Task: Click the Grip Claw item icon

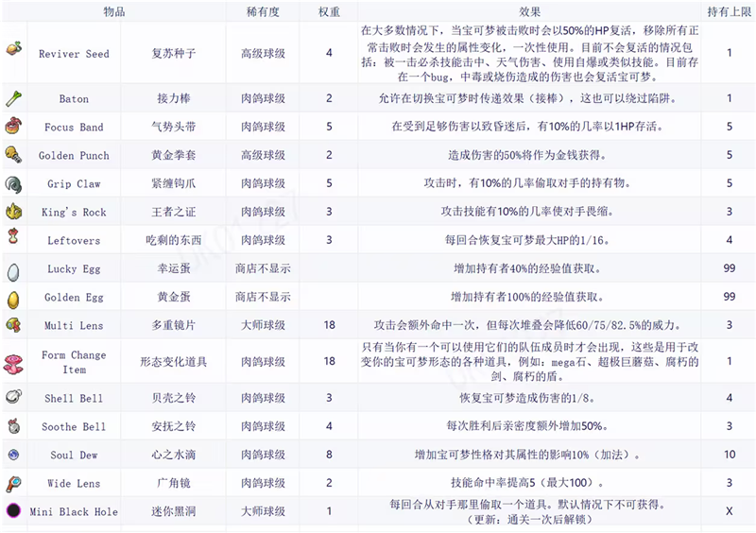Action: click(13, 183)
